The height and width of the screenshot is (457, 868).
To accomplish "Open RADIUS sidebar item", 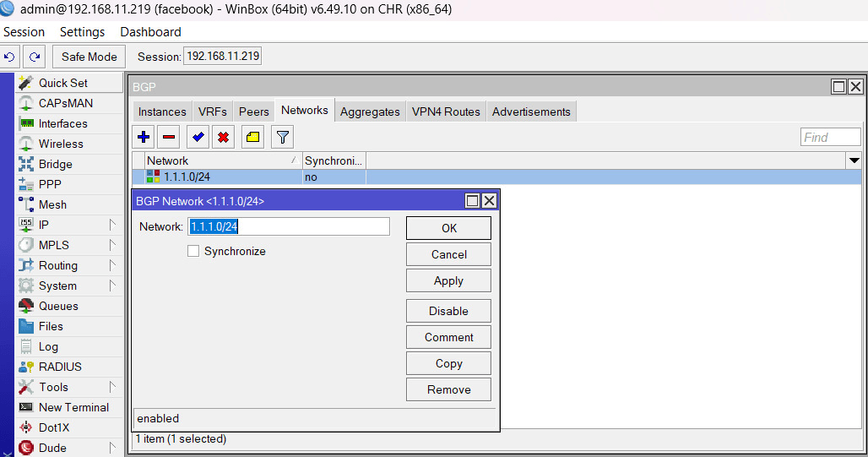I will point(69,367).
